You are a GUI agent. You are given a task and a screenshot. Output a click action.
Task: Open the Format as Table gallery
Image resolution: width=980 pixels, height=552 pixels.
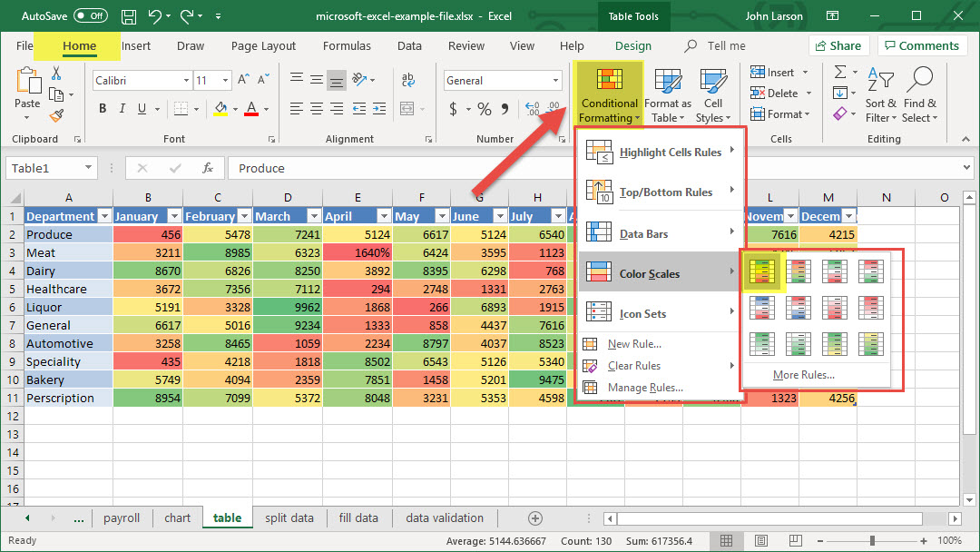pyautogui.click(x=668, y=96)
